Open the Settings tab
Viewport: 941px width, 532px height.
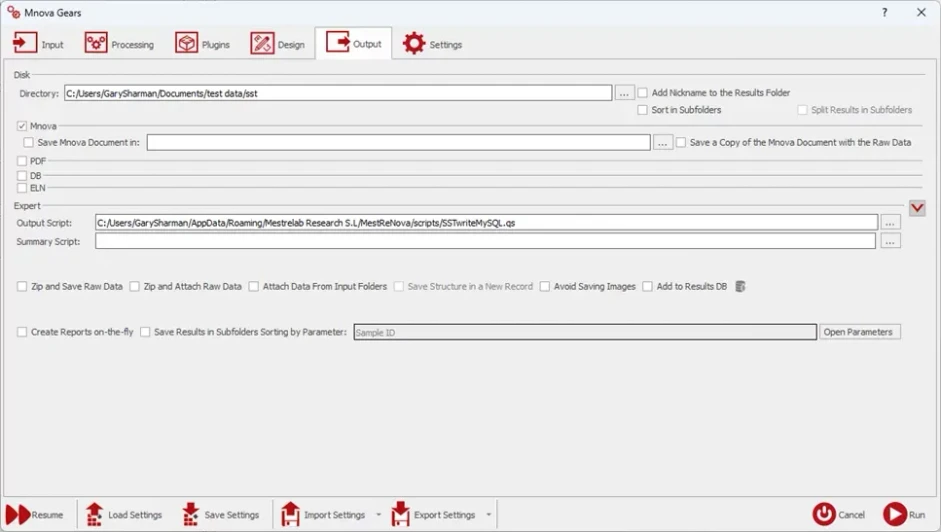point(432,44)
